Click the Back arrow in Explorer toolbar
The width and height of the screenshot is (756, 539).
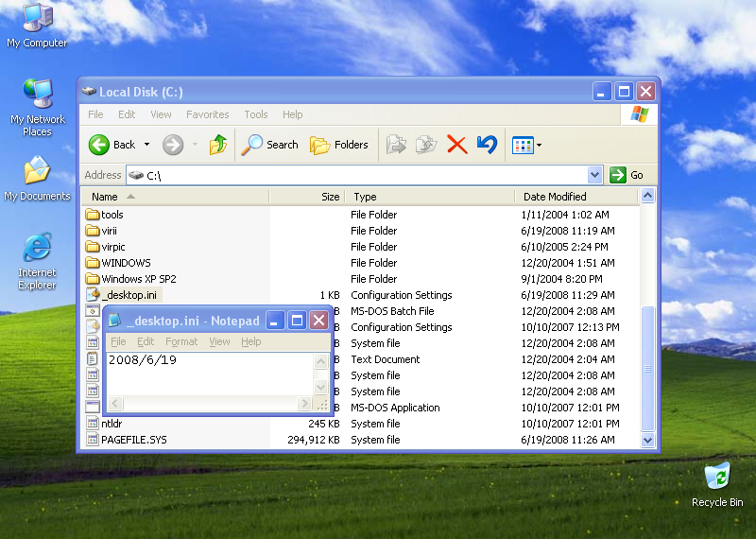(x=99, y=145)
